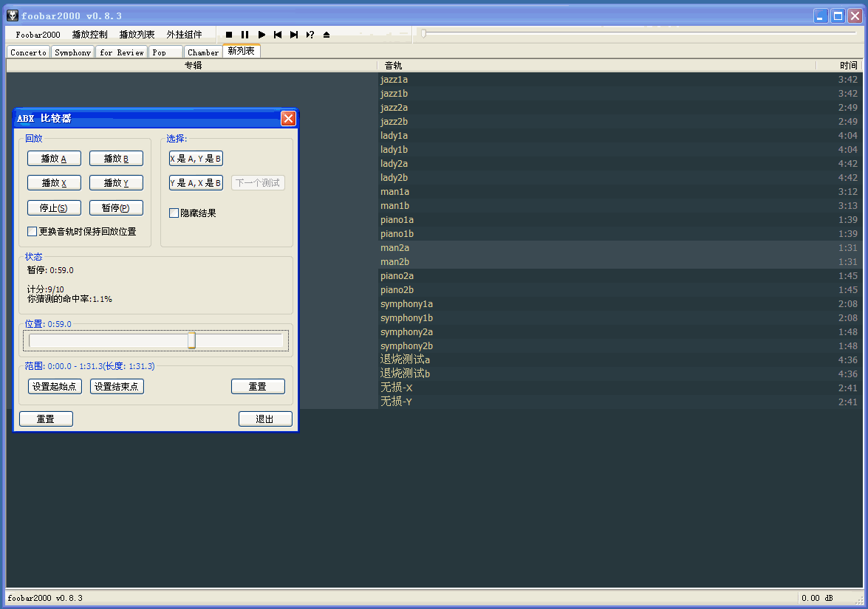
Task: Click the 停止(S) button
Action: [x=54, y=208]
